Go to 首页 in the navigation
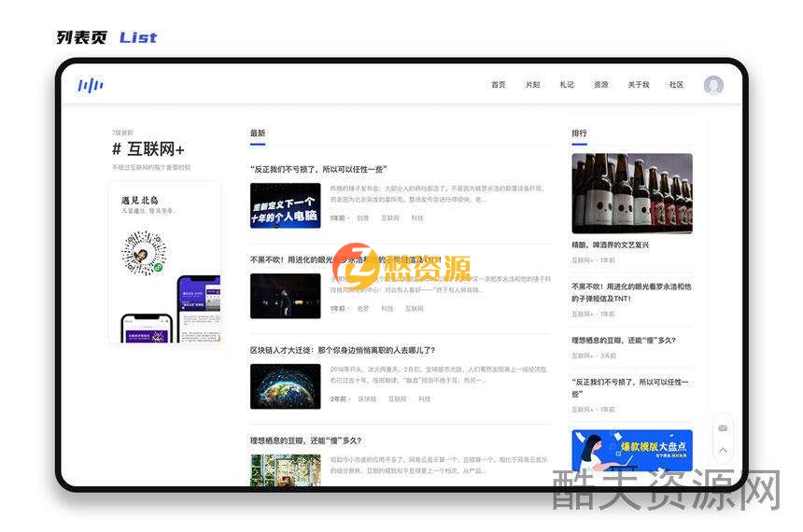Viewport: 803px width, 532px height. 499,85
